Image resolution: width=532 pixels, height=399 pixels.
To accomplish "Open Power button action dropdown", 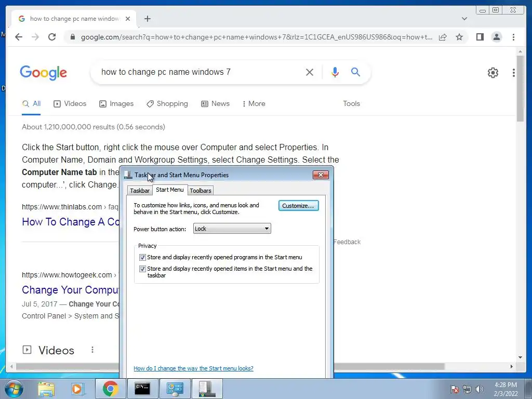I will click(x=232, y=229).
